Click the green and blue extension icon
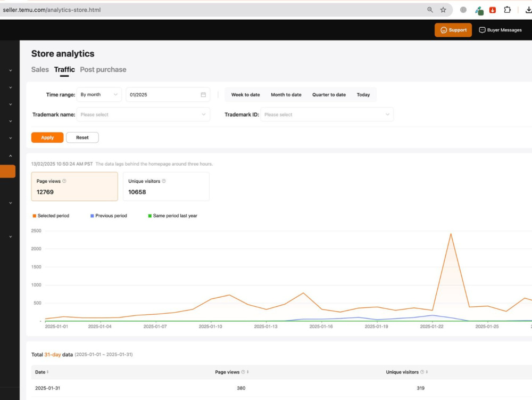This screenshot has width=532, height=400. pyautogui.click(x=479, y=11)
